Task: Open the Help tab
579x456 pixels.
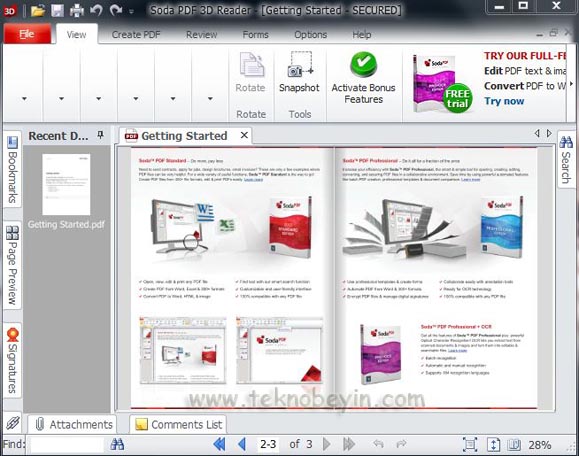Action: [362, 35]
